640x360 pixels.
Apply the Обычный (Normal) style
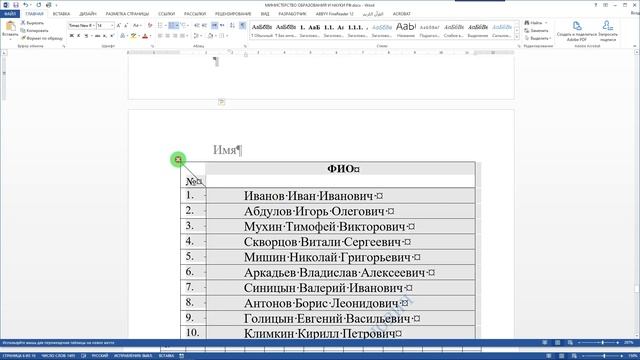tap(262, 31)
